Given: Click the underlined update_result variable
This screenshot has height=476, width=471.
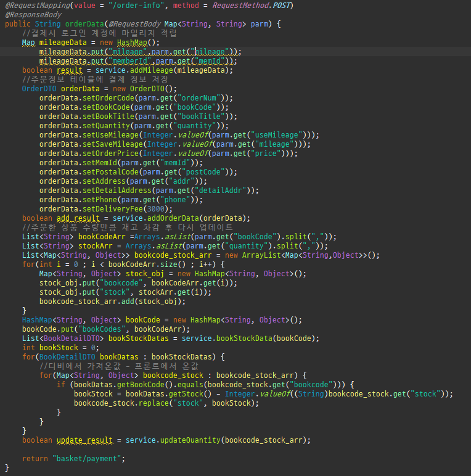Looking at the screenshot, I should point(84,440).
